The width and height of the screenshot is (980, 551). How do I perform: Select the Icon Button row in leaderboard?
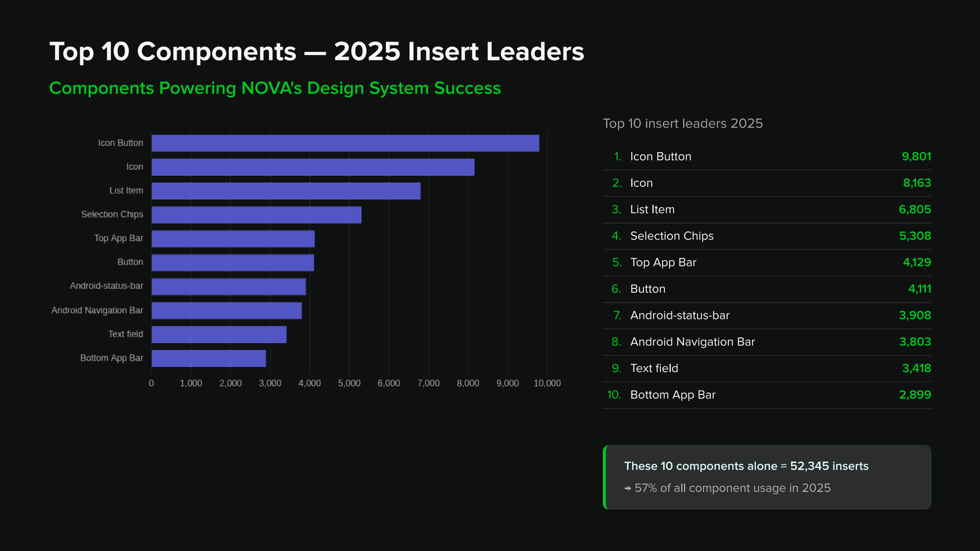pos(767,157)
